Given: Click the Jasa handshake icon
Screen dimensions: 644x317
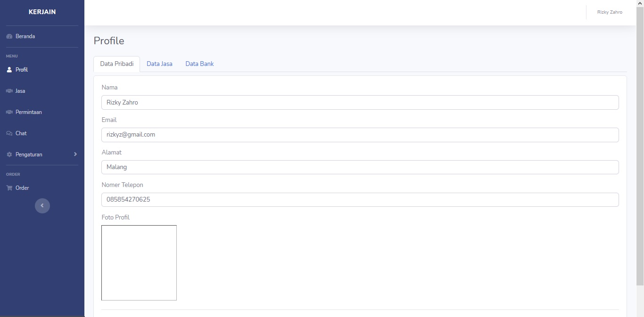Looking at the screenshot, I should [9, 91].
